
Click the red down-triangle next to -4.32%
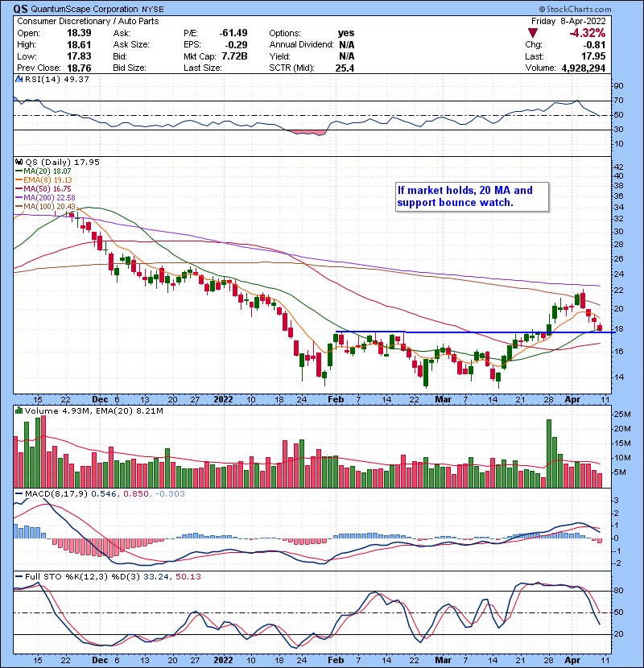[532, 33]
